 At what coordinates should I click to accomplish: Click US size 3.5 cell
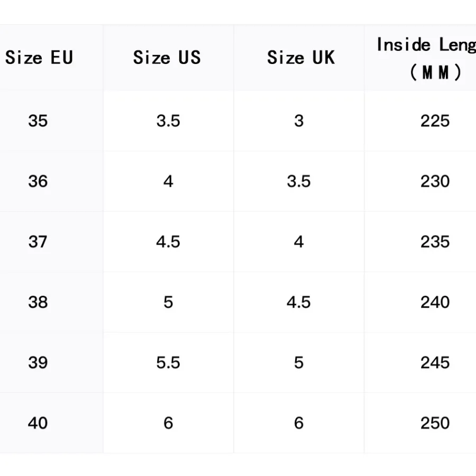[x=168, y=121]
